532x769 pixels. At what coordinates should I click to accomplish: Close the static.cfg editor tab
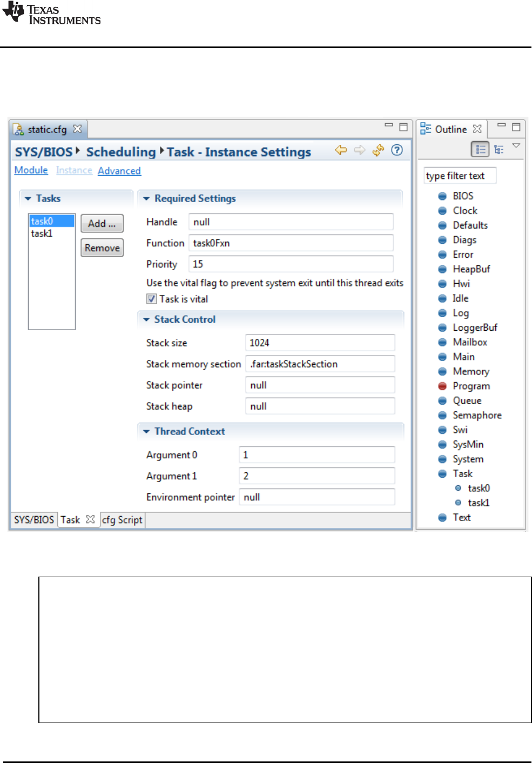(x=77, y=129)
